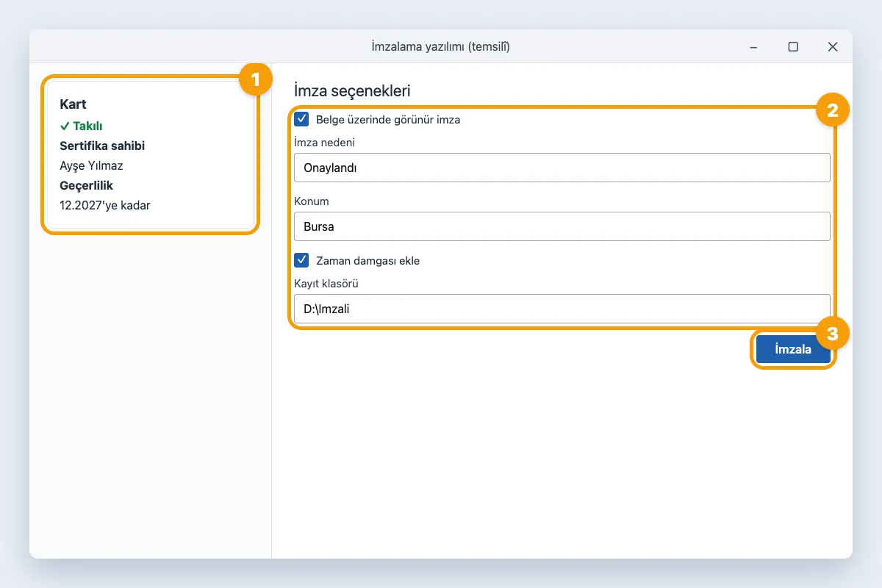Maximize the İmzalama yazılımı window
The image size is (882, 588).
pos(793,47)
